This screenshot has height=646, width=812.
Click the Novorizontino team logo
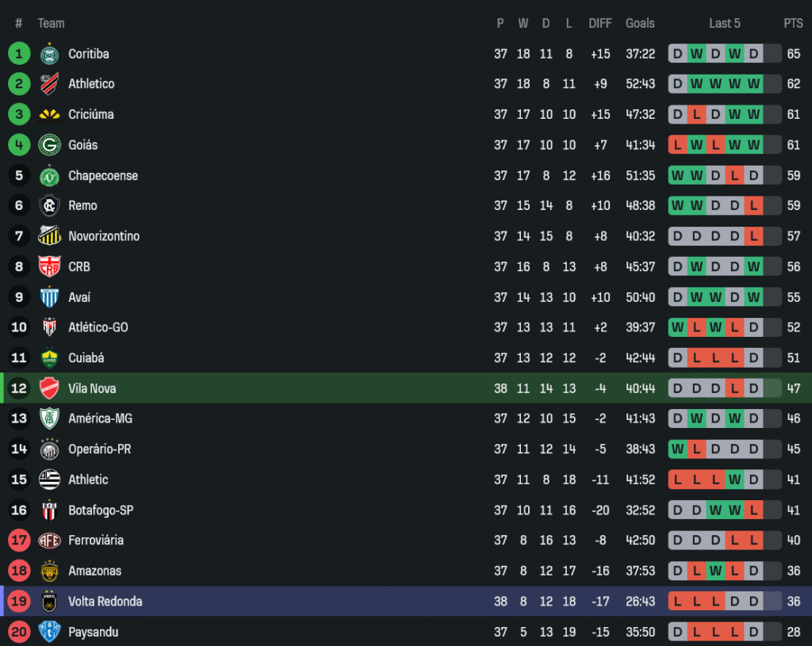pos(49,236)
